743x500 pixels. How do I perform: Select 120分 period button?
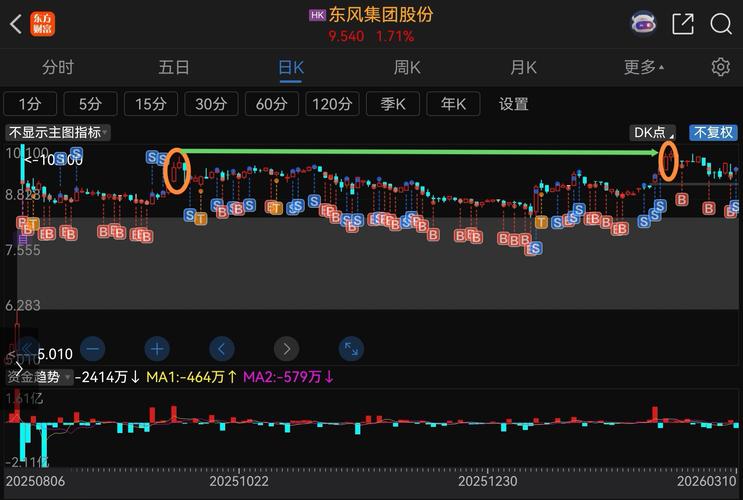point(332,104)
